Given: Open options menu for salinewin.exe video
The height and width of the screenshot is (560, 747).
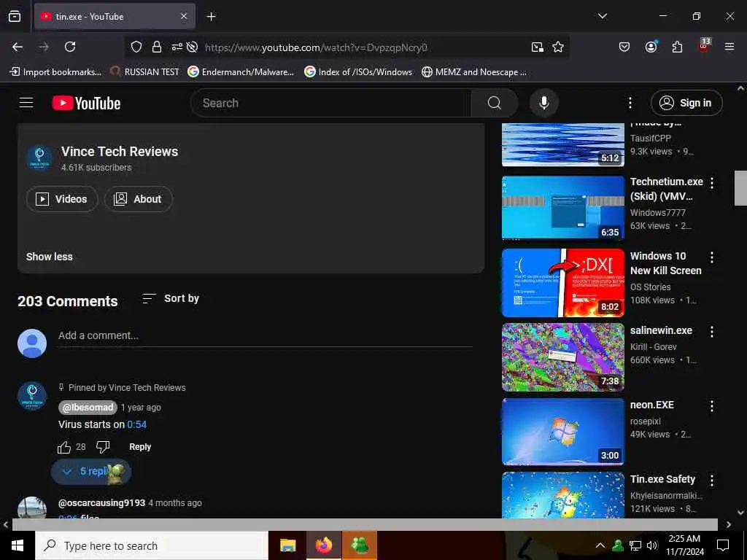Looking at the screenshot, I should (x=712, y=332).
